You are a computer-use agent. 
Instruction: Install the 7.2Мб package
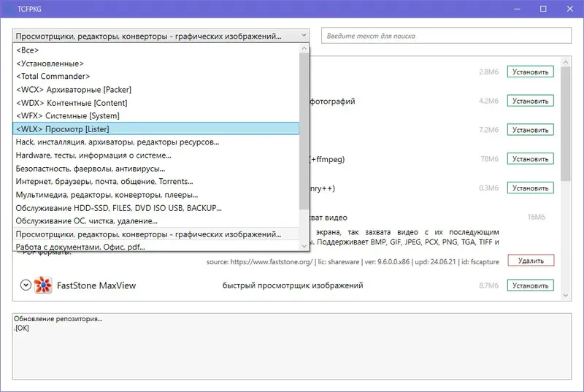click(531, 130)
